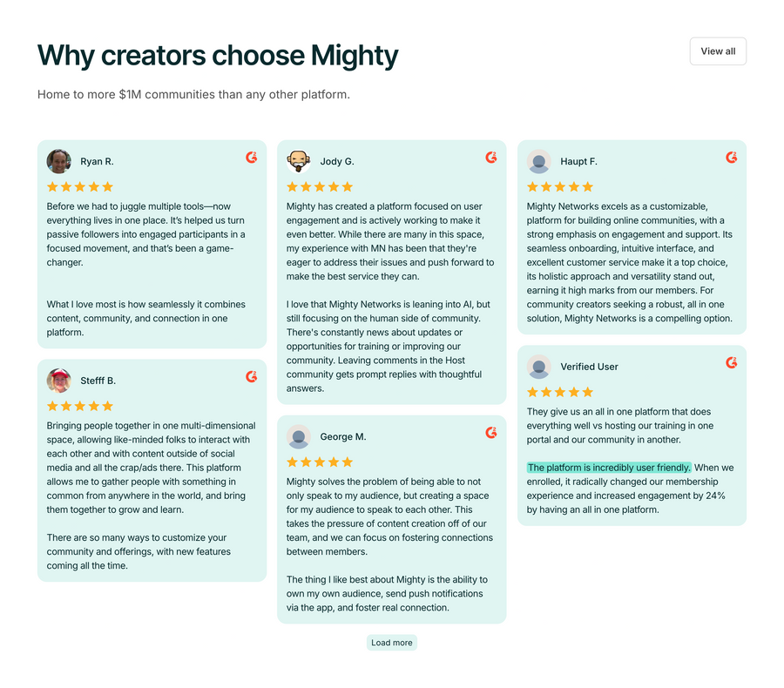
Task: Click the G2 logo on Ryan R.'s review
Action: (x=252, y=158)
